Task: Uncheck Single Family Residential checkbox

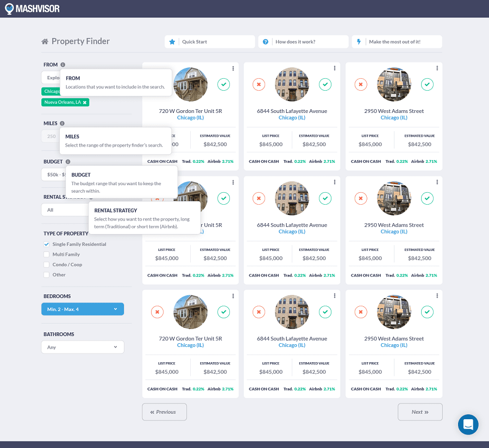Action: point(47,244)
